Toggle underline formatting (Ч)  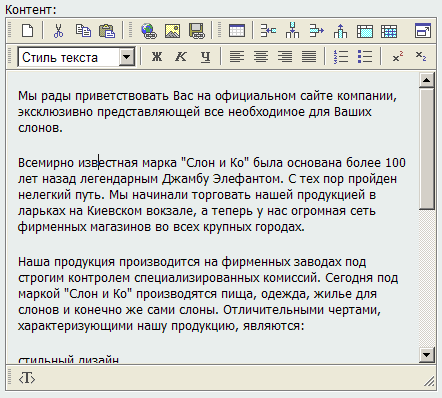point(206,57)
